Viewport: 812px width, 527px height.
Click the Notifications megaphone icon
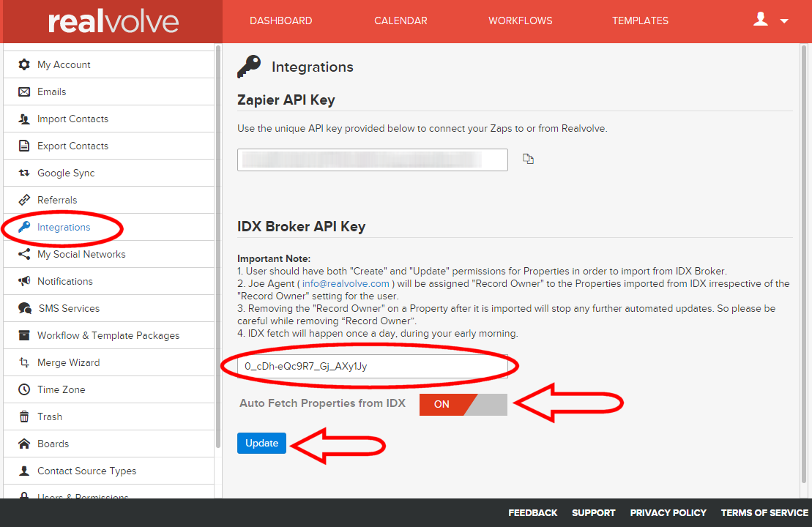click(24, 281)
